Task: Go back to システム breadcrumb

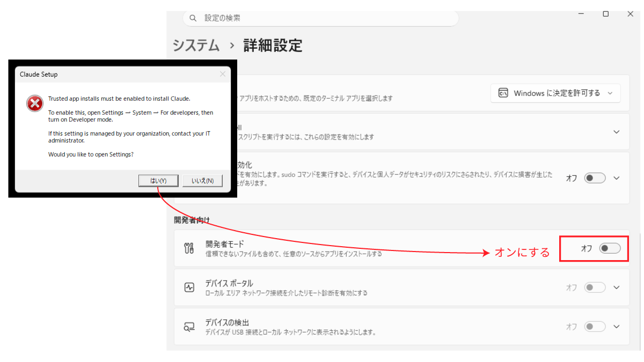Action: point(196,45)
